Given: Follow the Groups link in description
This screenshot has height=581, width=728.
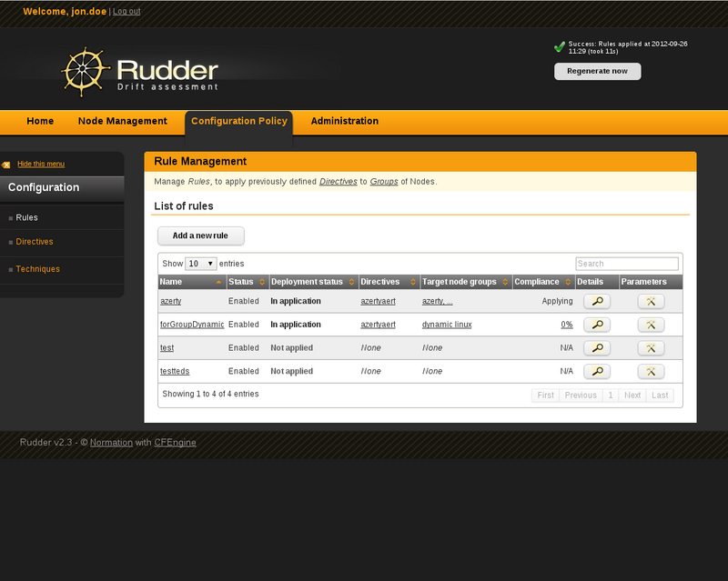Looking at the screenshot, I should (384, 182).
